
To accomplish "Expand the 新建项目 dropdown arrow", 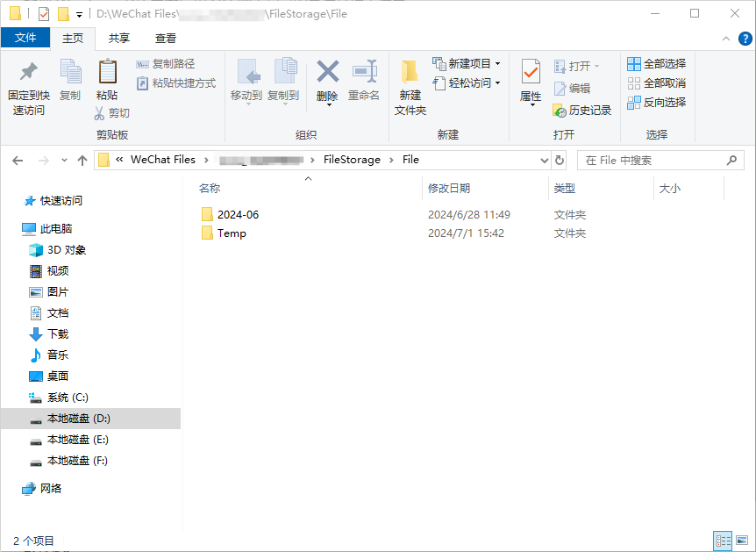I will coord(496,63).
